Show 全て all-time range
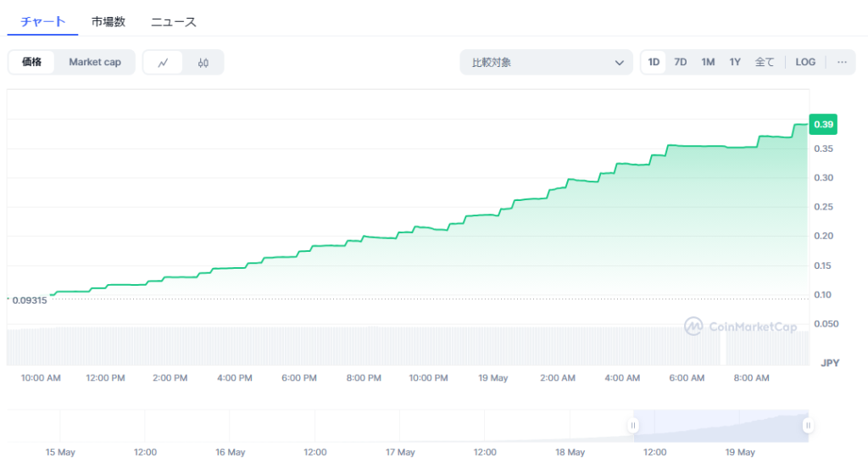This screenshot has height=469, width=868. point(765,62)
